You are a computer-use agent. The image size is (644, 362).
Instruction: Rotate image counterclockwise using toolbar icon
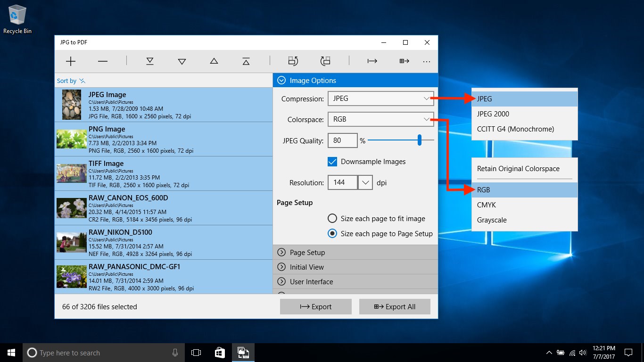[x=293, y=61]
